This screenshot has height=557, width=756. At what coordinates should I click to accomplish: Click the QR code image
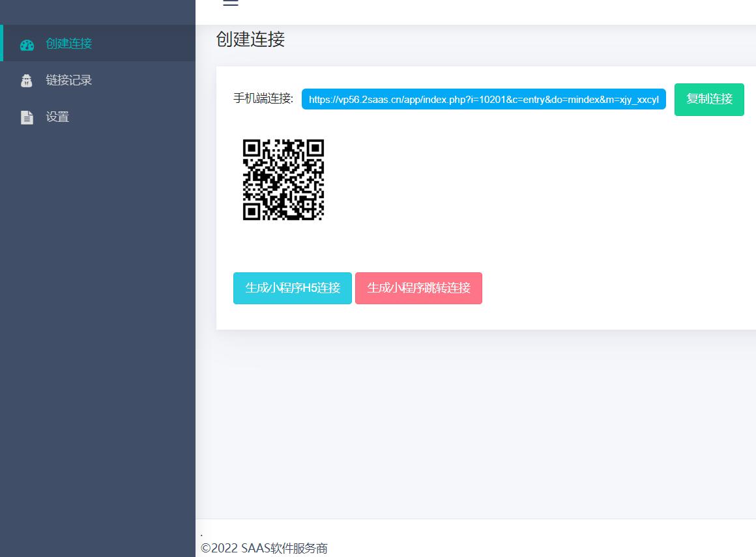(x=283, y=180)
